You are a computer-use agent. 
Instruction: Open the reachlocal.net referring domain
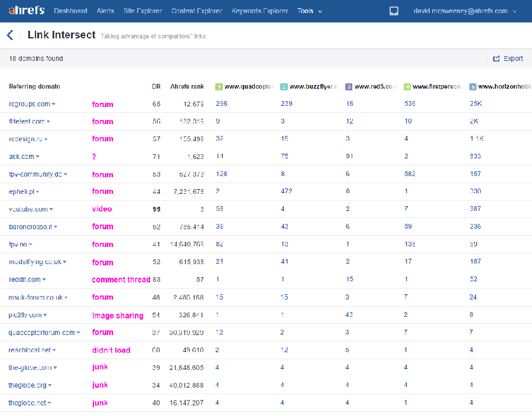[x=30, y=350]
